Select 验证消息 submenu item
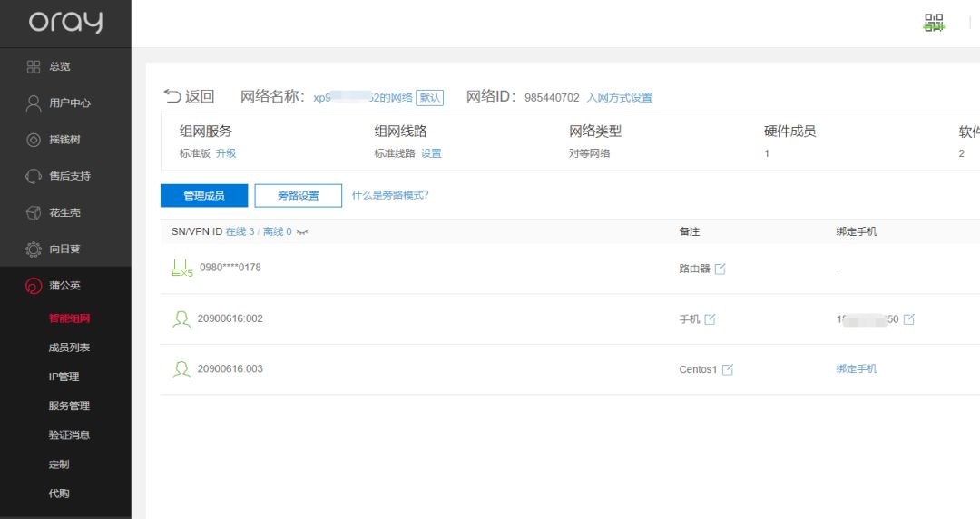The width and height of the screenshot is (980, 519). [x=69, y=436]
